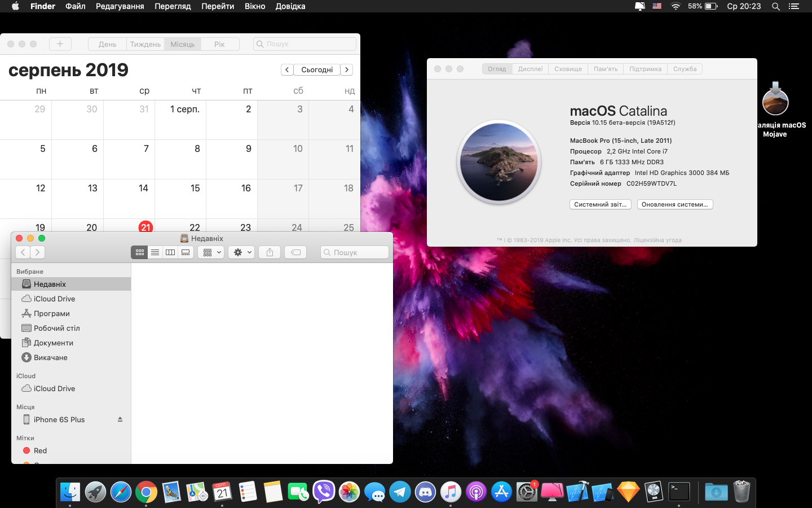Open Sketch diamond icon in Dock

628,492
